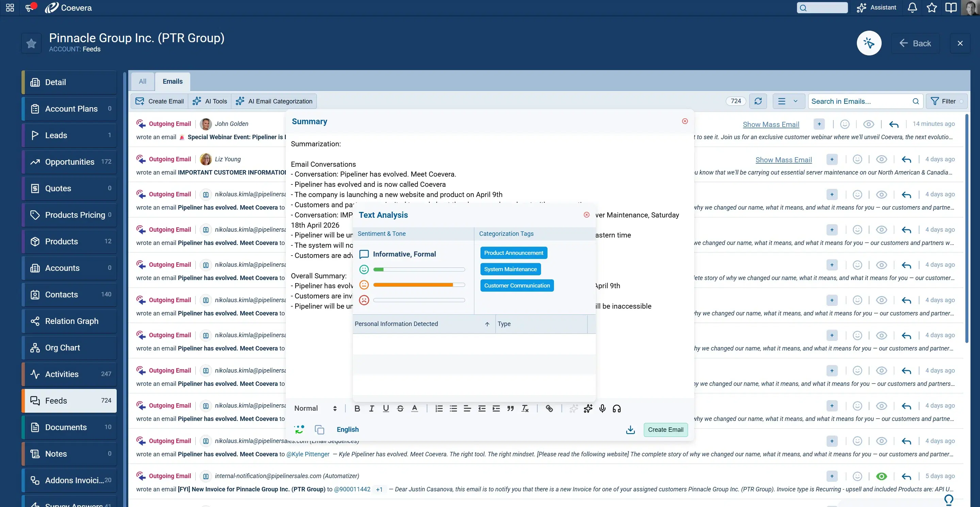Open the Assistant from the top bar
The height and width of the screenshot is (507, 980).
(876, 7)
